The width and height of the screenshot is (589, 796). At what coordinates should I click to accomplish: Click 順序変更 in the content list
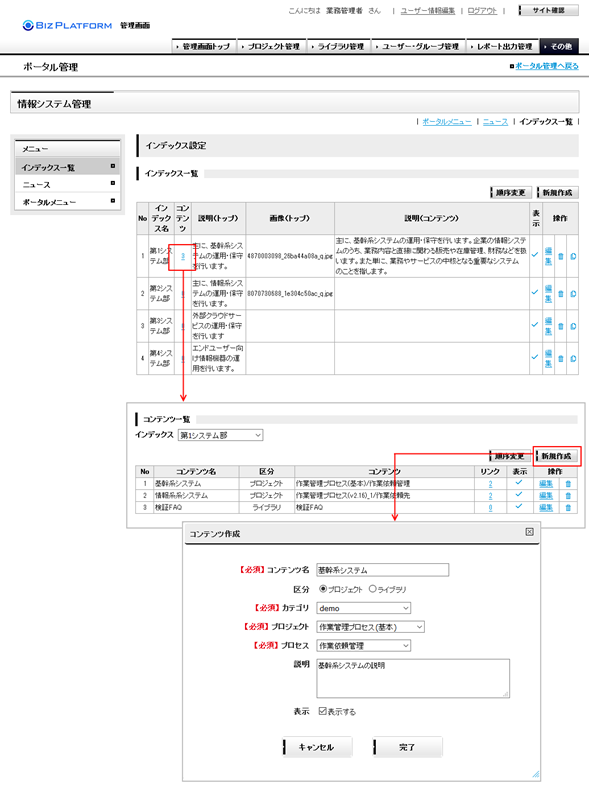click(510, 456)
